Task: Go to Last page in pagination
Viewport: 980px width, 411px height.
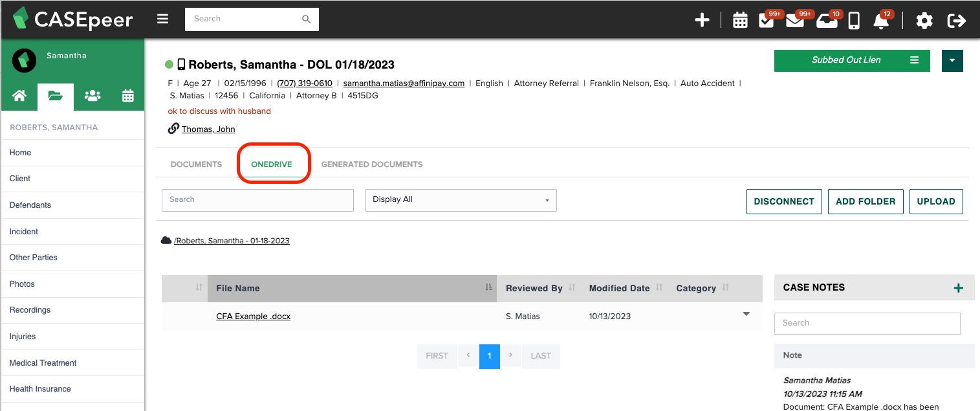Action: (541, 356)
